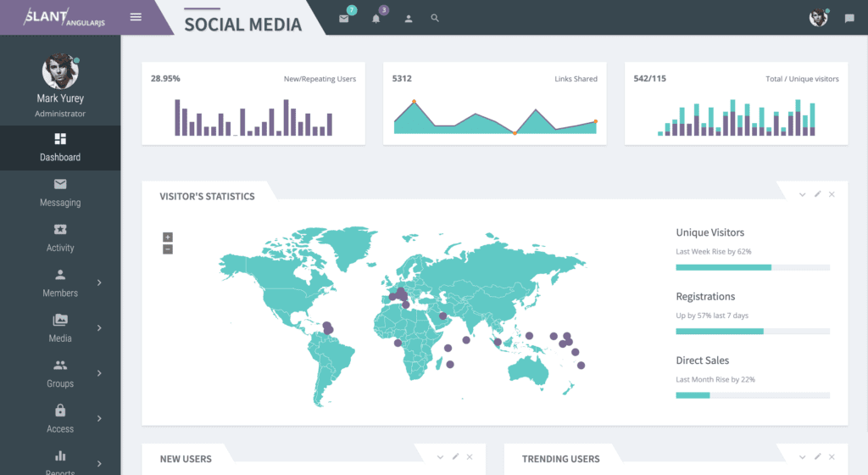Collapse the Visitor's Statistics panel

click(x=802, y=194)
